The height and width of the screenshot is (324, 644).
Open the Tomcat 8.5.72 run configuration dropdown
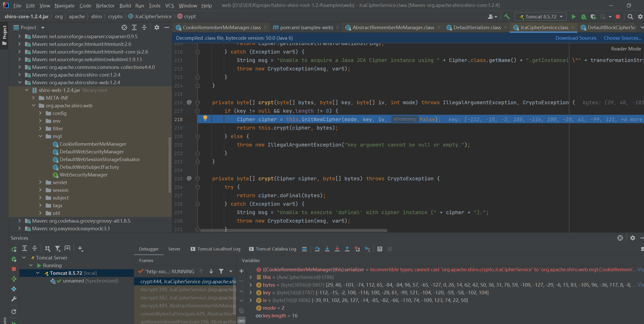point(541,17)
